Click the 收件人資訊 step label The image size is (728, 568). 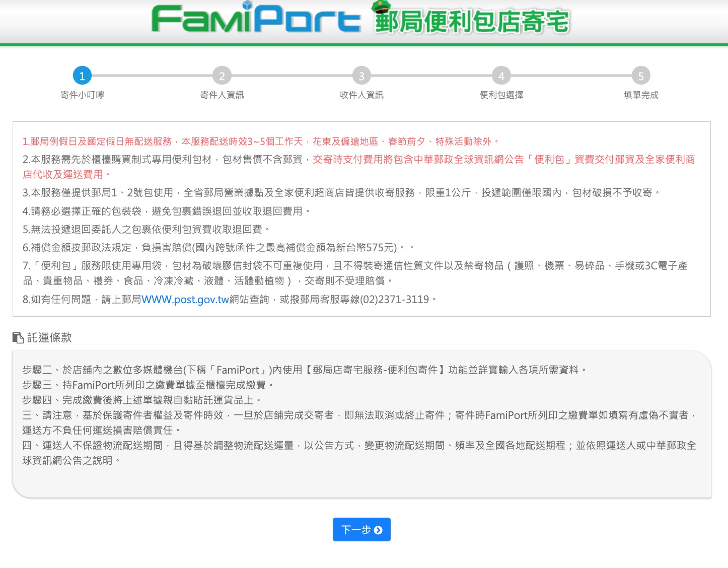[361, 95]
